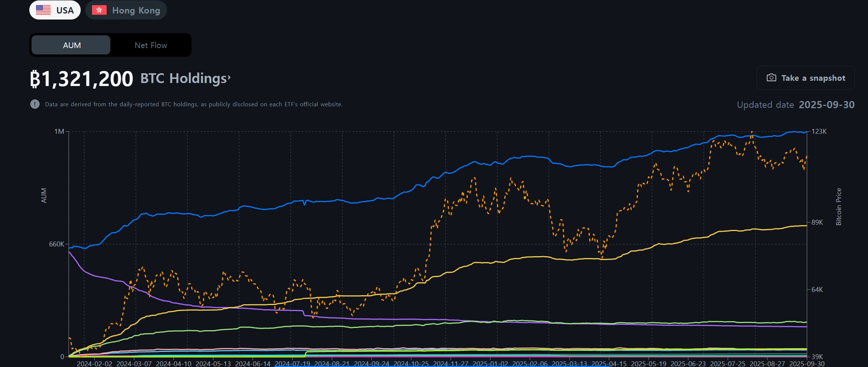
Task: Select the 2025-01-02 date on x-axis
Action: pos(490,364)
